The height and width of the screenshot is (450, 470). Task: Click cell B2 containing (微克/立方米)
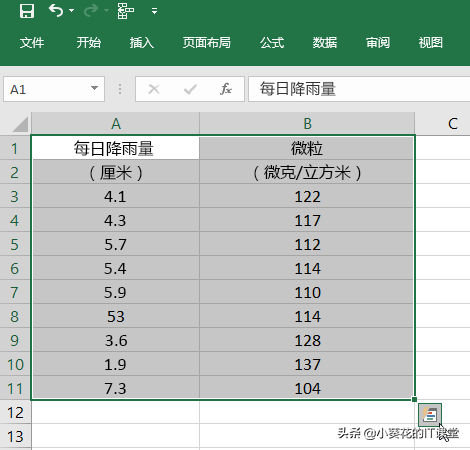point(307,172)
